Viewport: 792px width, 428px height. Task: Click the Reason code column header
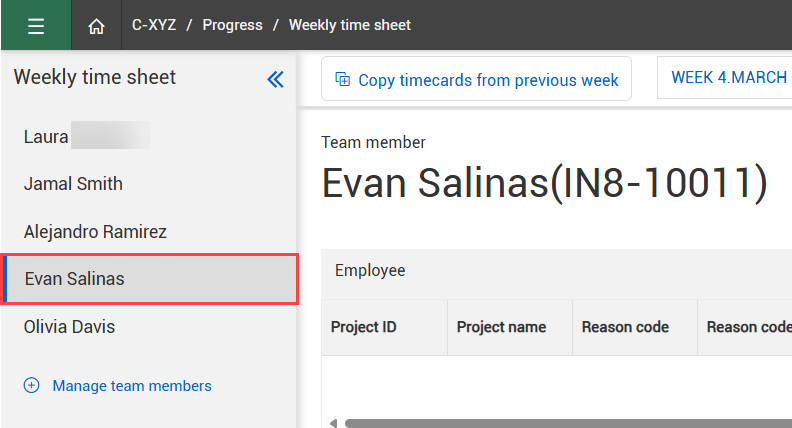click(x=625, y=327)
